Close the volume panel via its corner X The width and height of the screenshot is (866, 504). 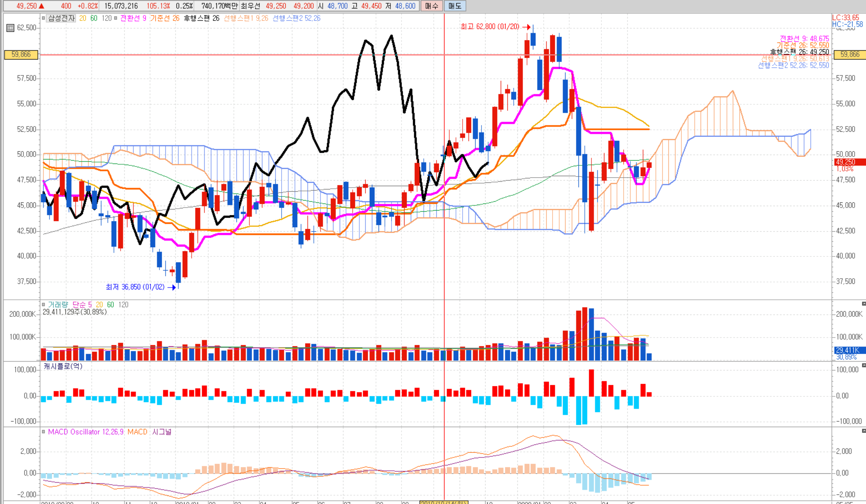(863, 303)
